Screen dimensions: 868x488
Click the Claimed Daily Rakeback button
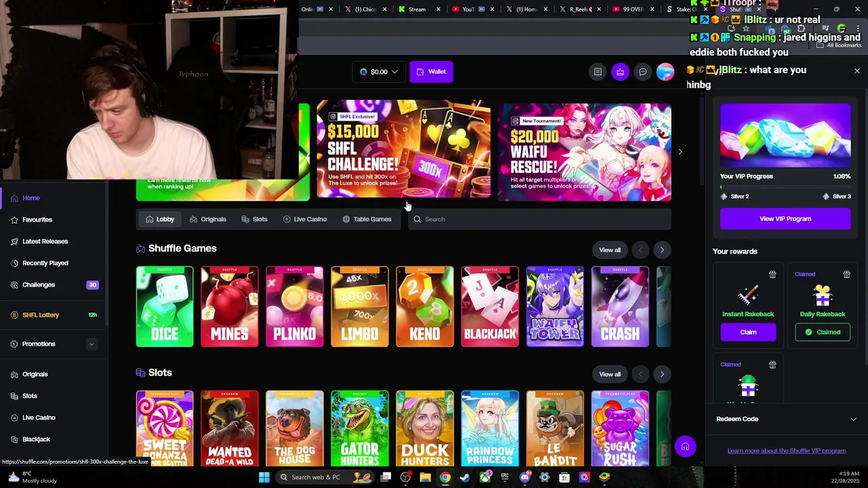click(x=823, y=332)
